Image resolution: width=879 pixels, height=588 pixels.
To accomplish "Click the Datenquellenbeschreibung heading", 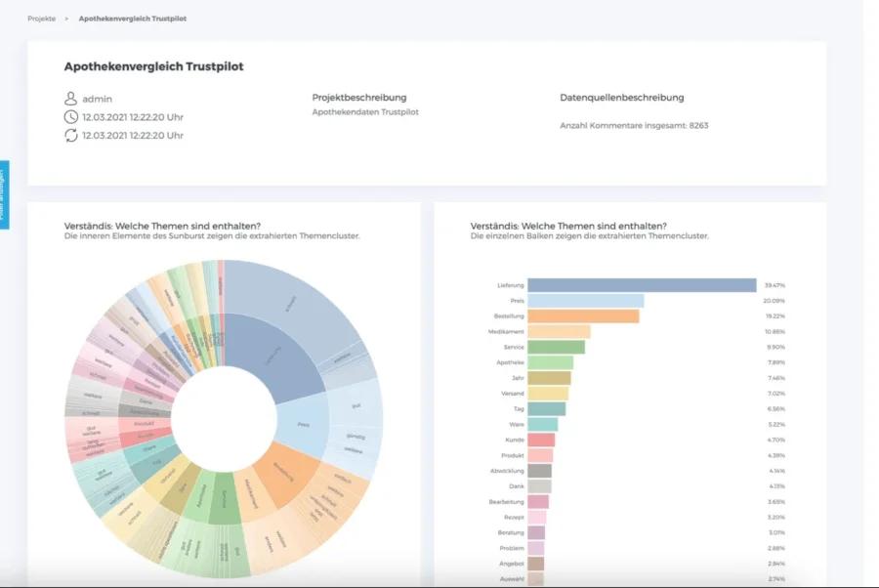I will (x=622, y=98).
